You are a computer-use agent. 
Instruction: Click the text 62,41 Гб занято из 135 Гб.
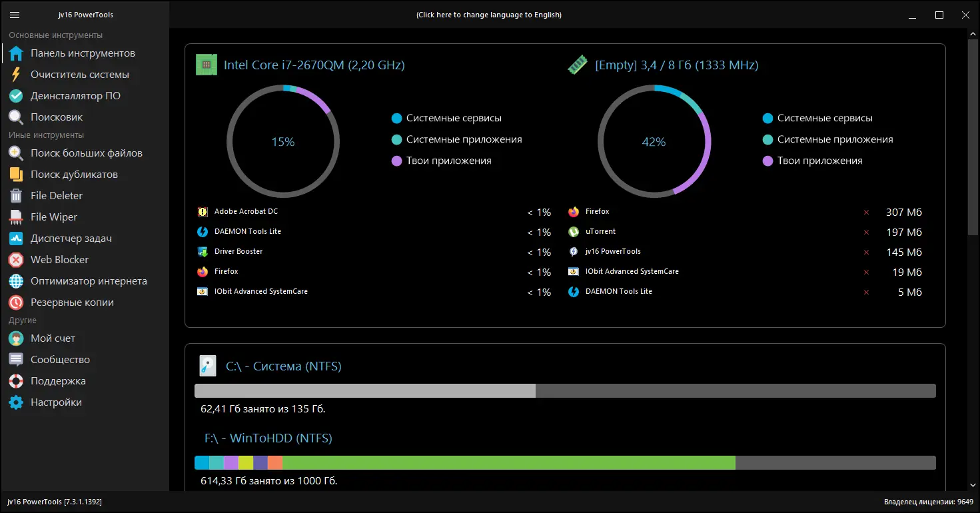point(263,409)
